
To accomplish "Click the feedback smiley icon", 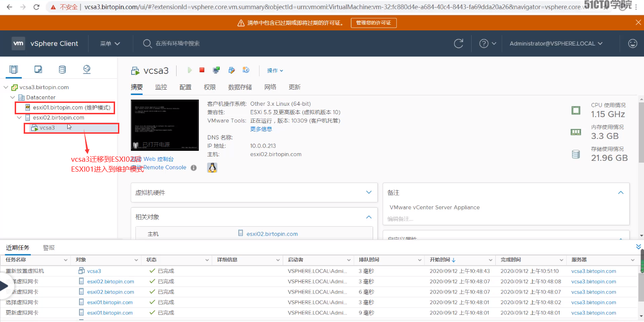I will coord(633,44).
